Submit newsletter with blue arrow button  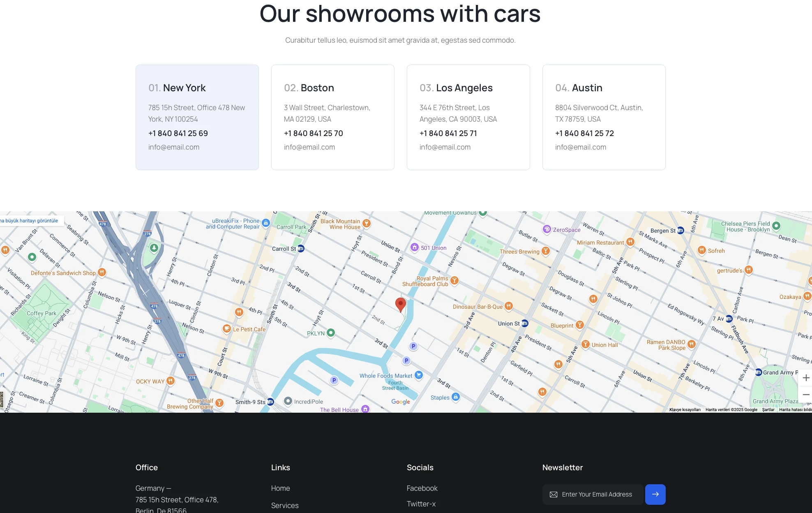tap(655, 494)
